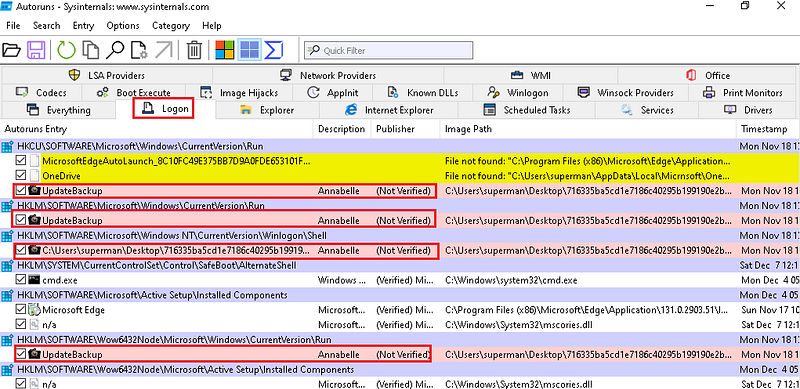Screen dimensions: 800x389
Task: Switch to the Known DLLs tab
Action: [422, 93]
